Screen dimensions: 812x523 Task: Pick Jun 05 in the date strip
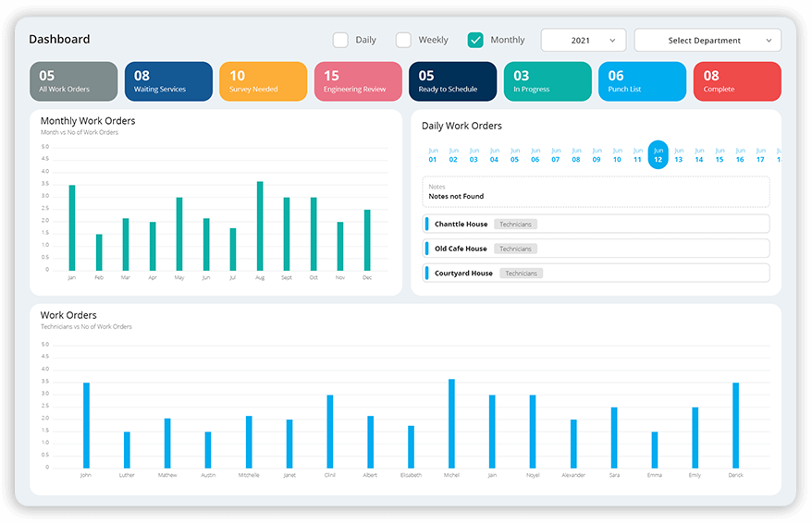click(x=515, y=154)
